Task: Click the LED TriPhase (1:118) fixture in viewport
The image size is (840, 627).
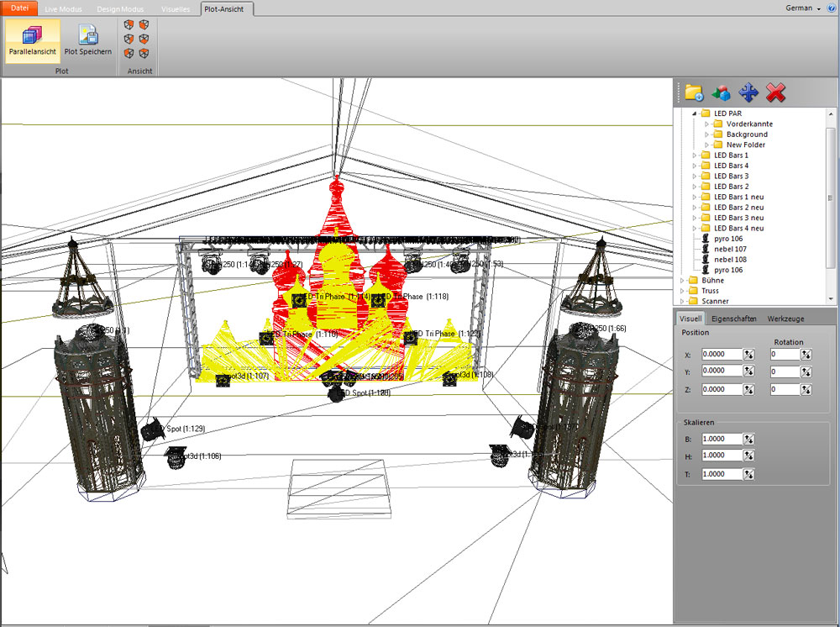Action: coord(378,302)
